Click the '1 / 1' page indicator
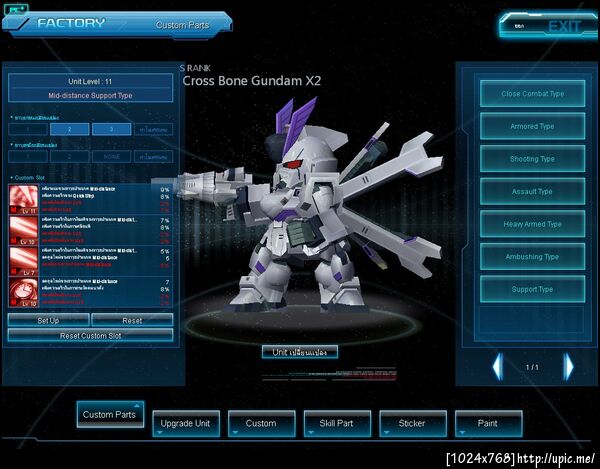 (532, 367)
